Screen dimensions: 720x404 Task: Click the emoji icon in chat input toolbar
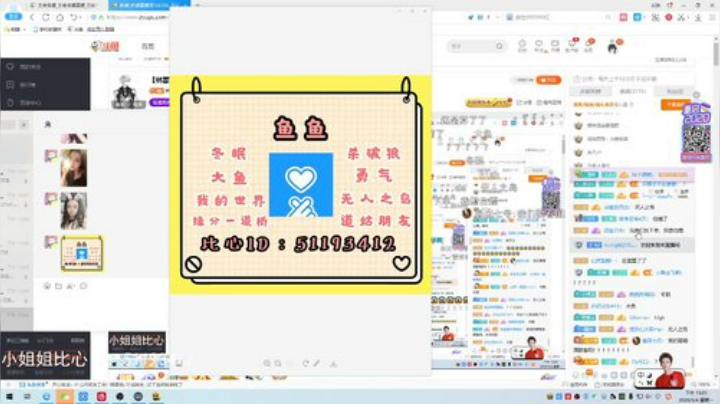coord(47,286)
